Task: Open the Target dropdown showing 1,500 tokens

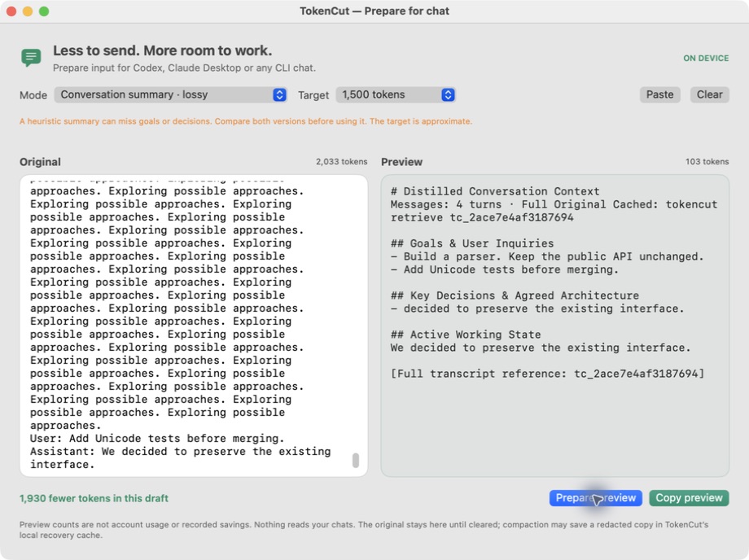Action: click(396, 94)
